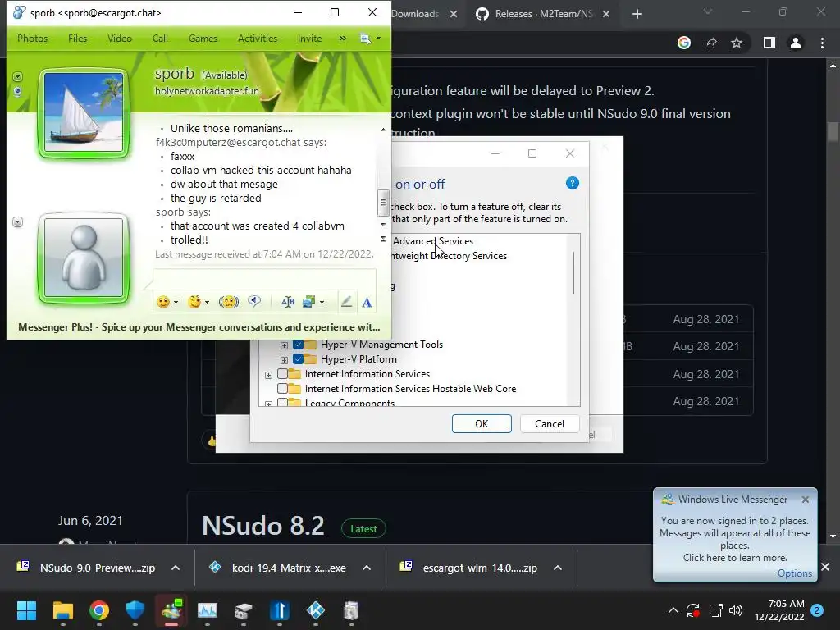Open the Games menu in Messenger
The height and width of the screenshot is (630, 840).
click(x=203, y=39)
